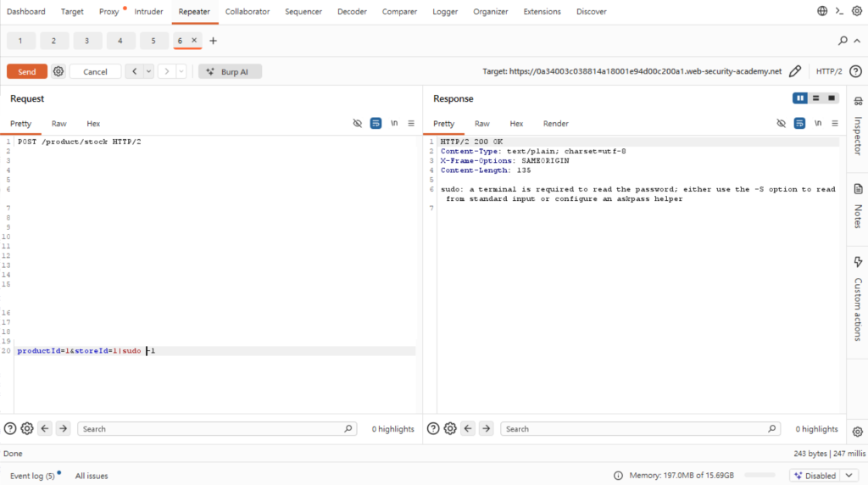
Task: Go to next match in Request search
Action: 63,428
